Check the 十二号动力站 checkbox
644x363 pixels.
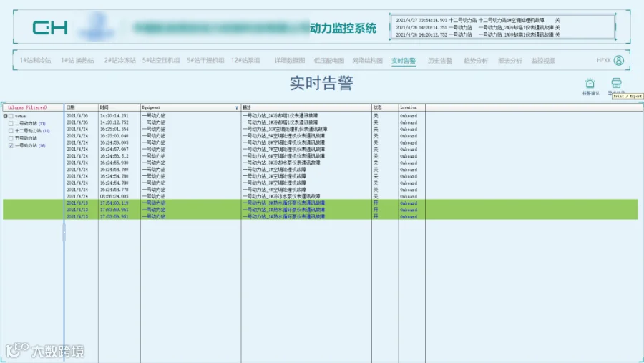pos(11,131)
